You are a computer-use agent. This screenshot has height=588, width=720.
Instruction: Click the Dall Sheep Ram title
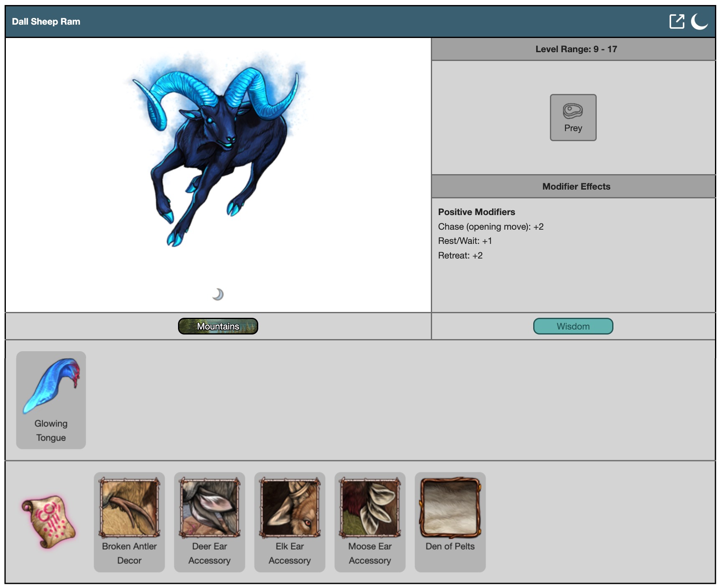[46, 22]
